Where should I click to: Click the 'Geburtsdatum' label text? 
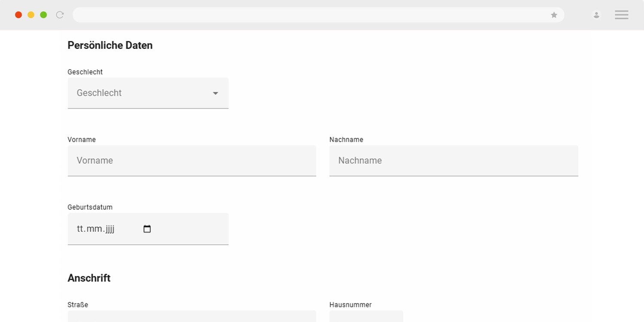(x=90, y=207)
